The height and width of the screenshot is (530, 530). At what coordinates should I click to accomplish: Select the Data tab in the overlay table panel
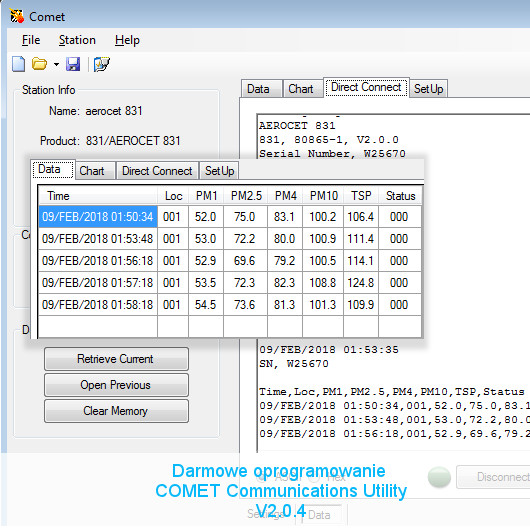(x=52, y=169)
